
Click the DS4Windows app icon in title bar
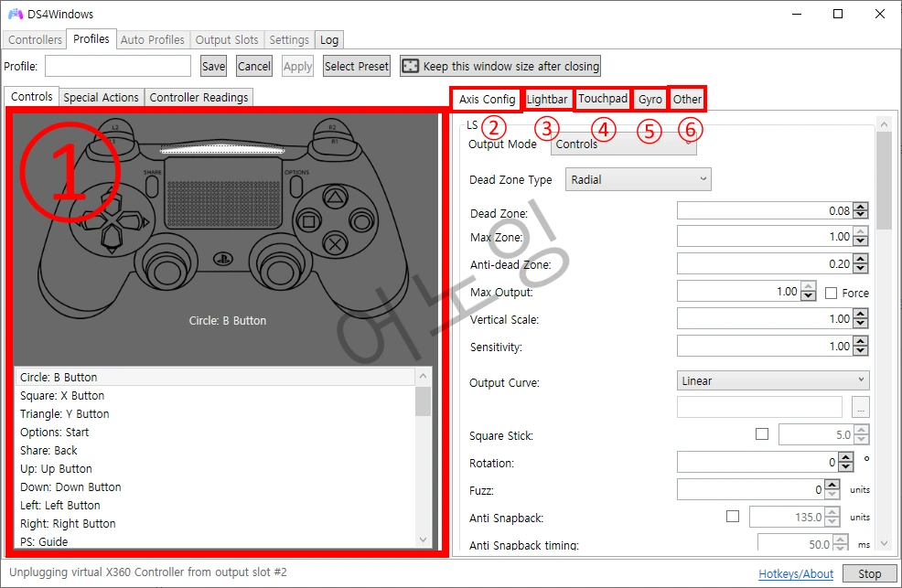click(15, 14)
